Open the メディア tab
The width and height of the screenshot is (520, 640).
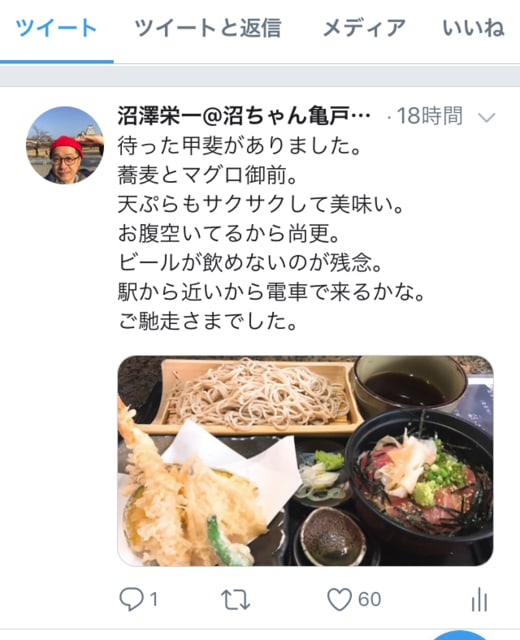click(364, 28)
